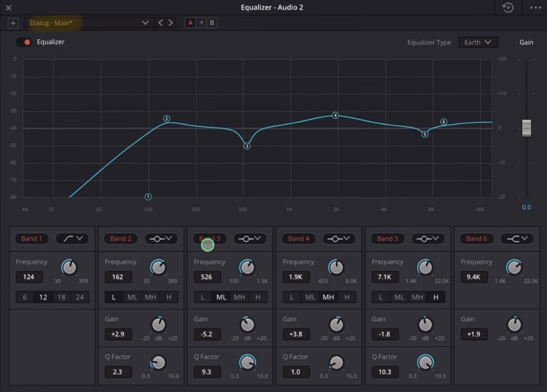Viewport: 547px width, 392px height.
Task: Select the A comparison state
Action: tap(190, 23)
